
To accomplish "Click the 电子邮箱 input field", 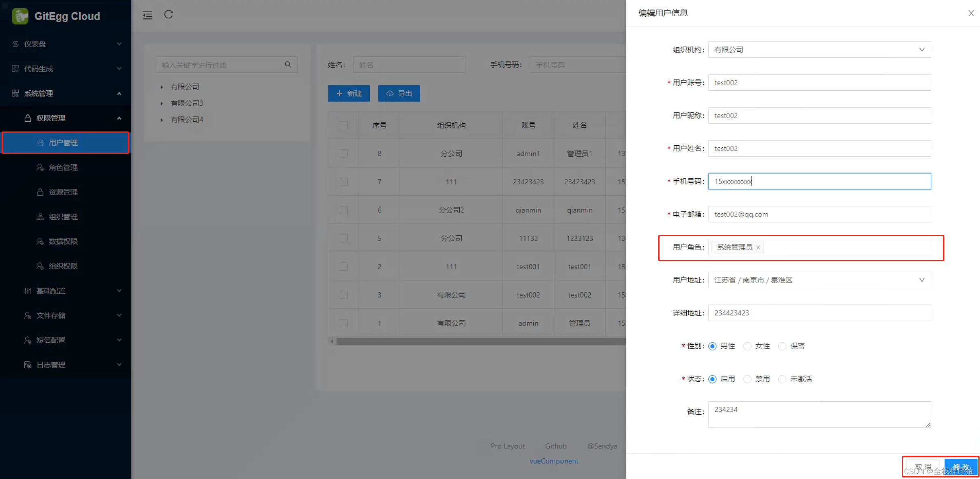I will 819,214.
